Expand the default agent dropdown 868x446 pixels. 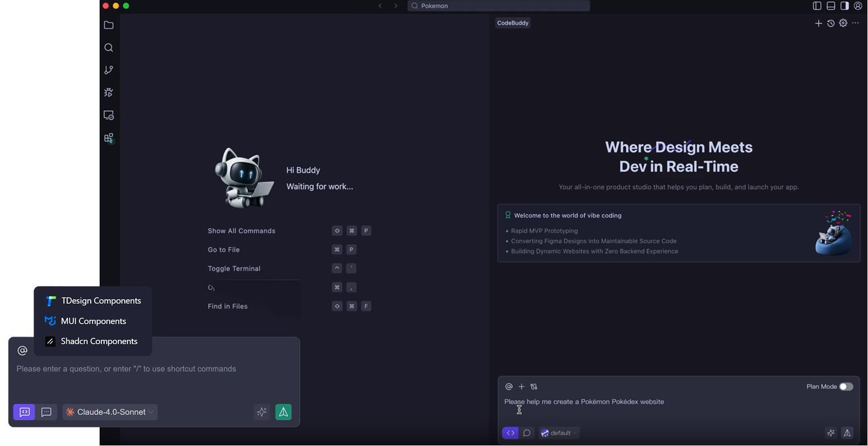(x=559, y=433)
